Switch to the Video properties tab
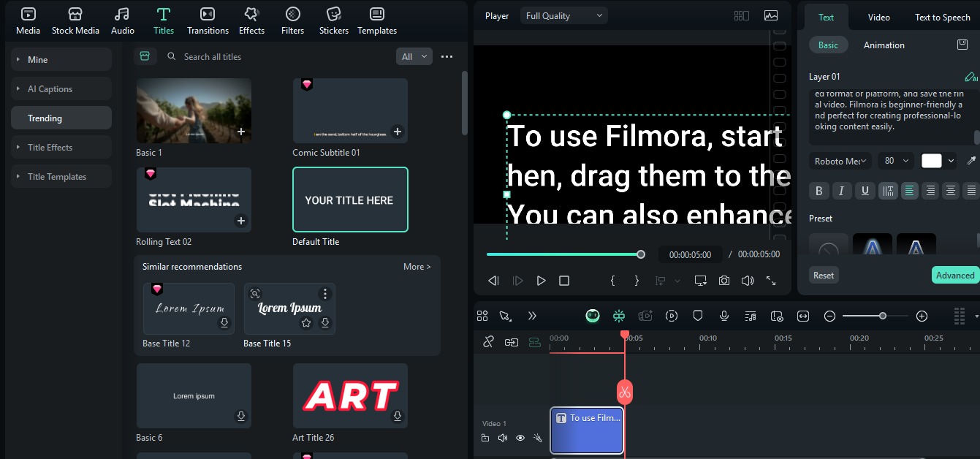This screenshot has height=459, width=980. coord(879,18)
